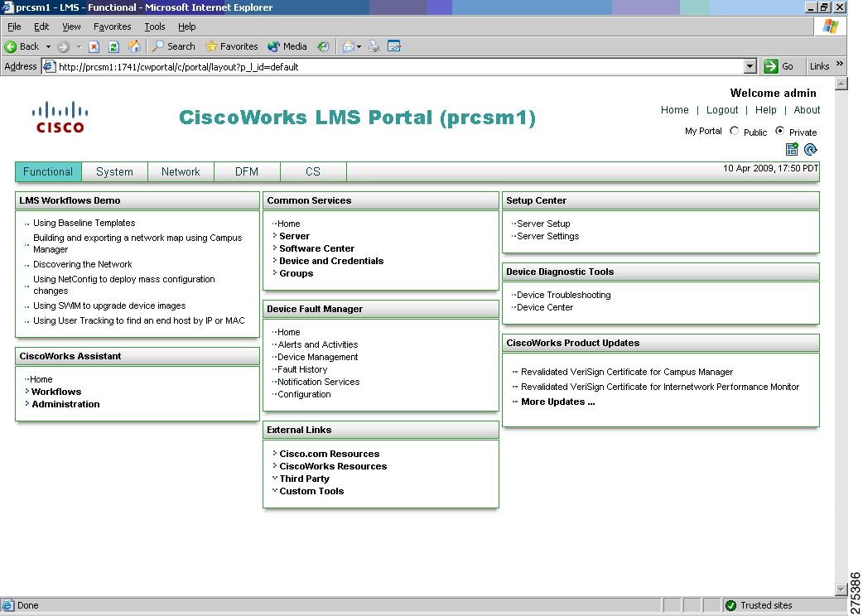Image resolution: width=863 pixels, height=616 pixels.
Task: Switch to the DFM tab
Action: (x=247, y=171)
